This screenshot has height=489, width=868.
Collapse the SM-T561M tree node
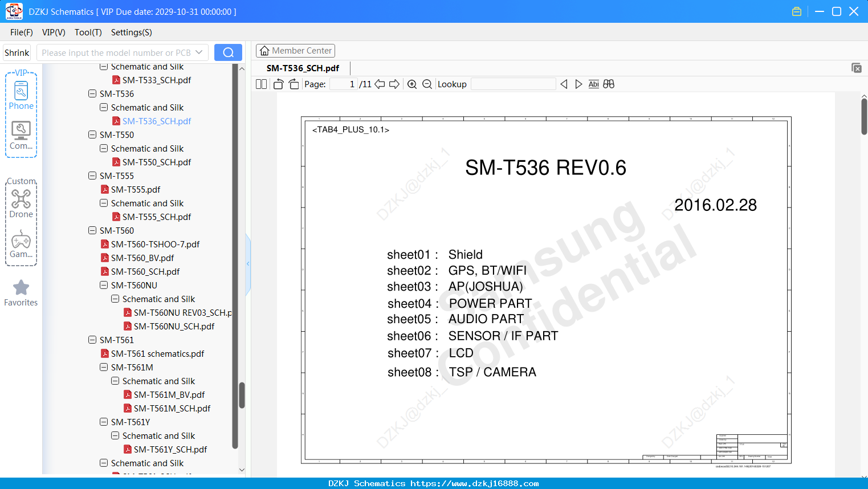(x=104, y=368)
